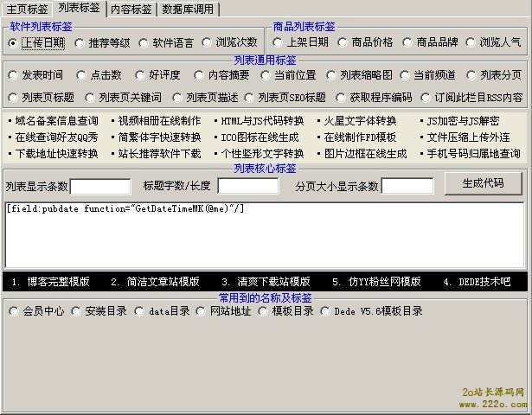Click inside the generated code text area
532x415 pixels.
[x=265, y=234]
